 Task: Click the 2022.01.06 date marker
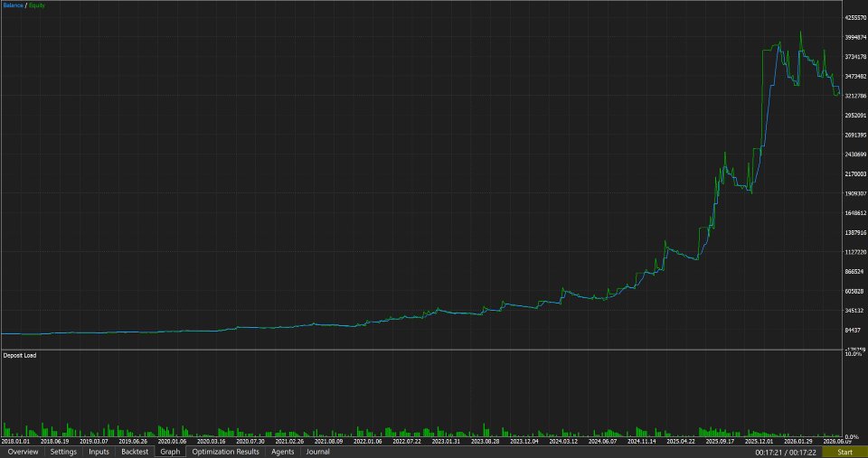tap(368, 442)
